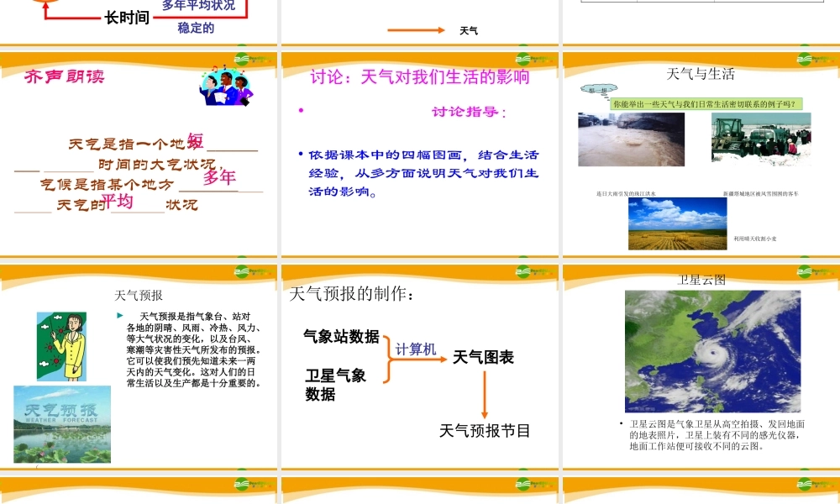Click the 想一想 thought bubble icon

click(598, 91)
